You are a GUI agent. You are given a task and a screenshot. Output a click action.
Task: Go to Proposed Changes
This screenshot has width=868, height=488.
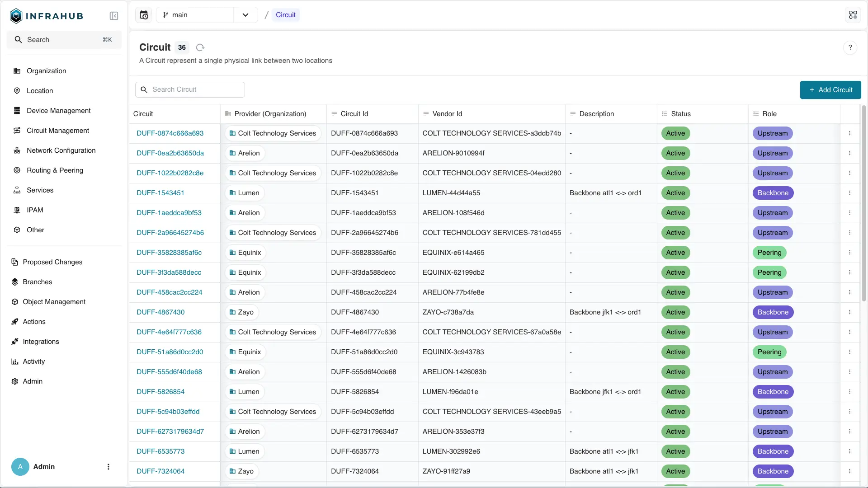[x=64, y=262]
